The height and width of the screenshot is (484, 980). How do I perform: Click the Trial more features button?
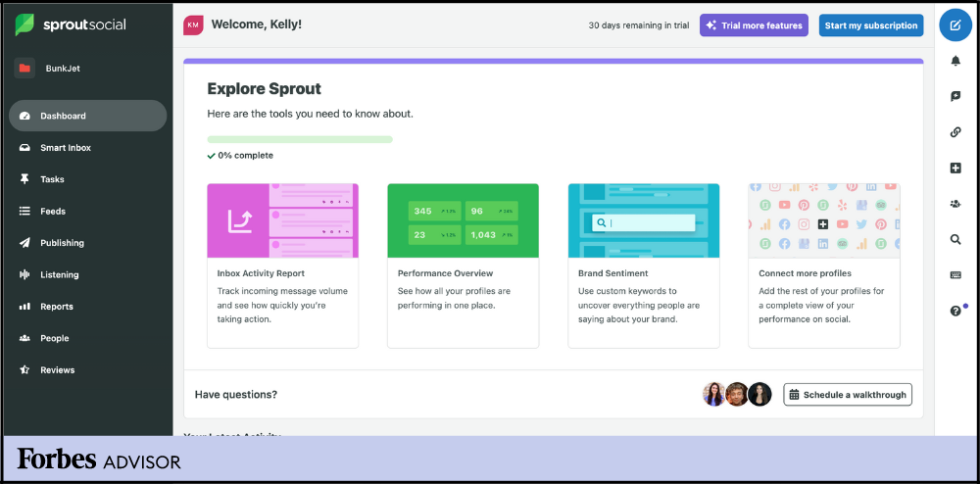click(753, 25)
